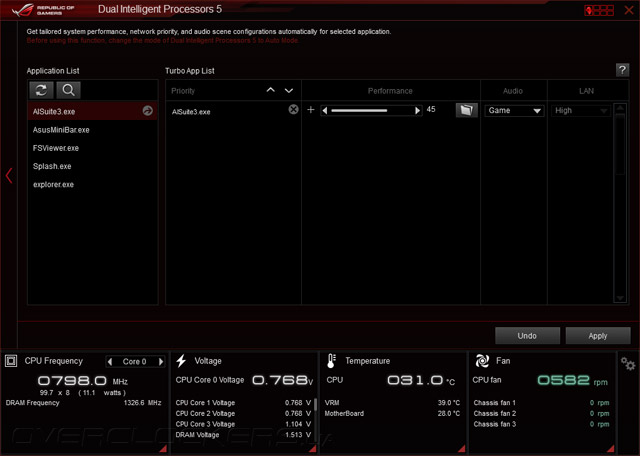Click the CPU Core 1 Voltage row
The height and width of the screenshot is (456, 640).
click(243, 403)
